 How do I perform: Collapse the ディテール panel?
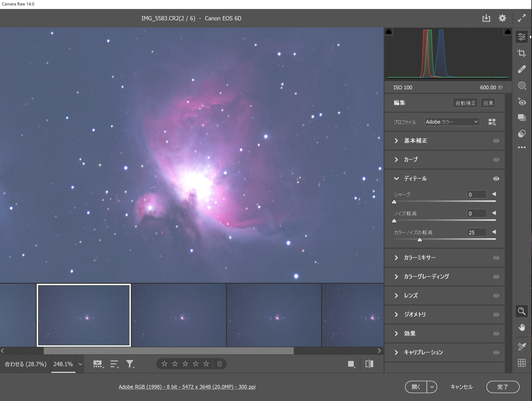pos(396,178)
